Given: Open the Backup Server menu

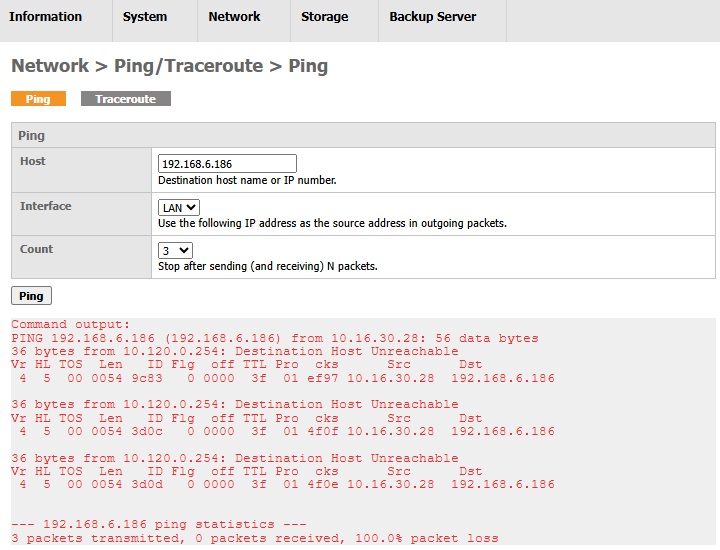Looking at the screenshot, I should point(432,17).
